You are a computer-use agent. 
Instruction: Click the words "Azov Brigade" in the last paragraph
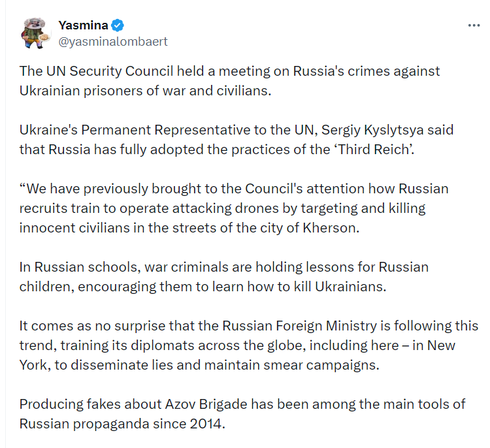point(206,404)
